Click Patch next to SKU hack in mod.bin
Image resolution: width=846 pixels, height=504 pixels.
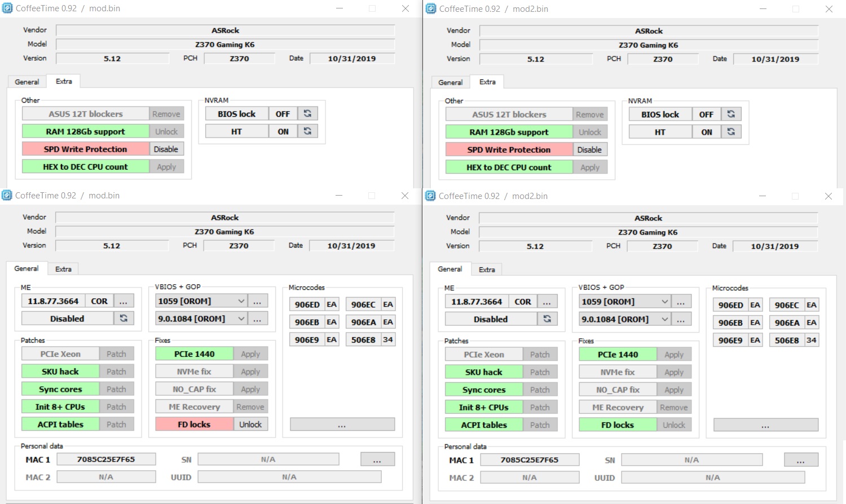116,372
